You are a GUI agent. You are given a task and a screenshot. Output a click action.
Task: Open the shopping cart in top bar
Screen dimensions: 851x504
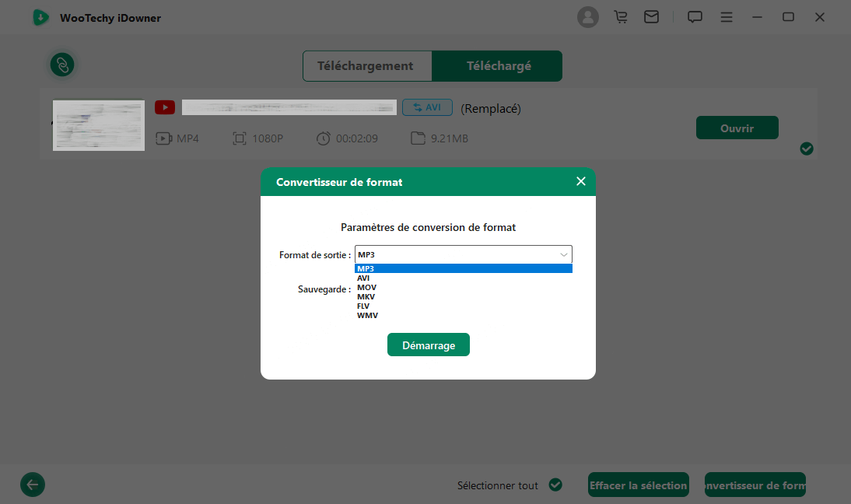click(620, 16)
